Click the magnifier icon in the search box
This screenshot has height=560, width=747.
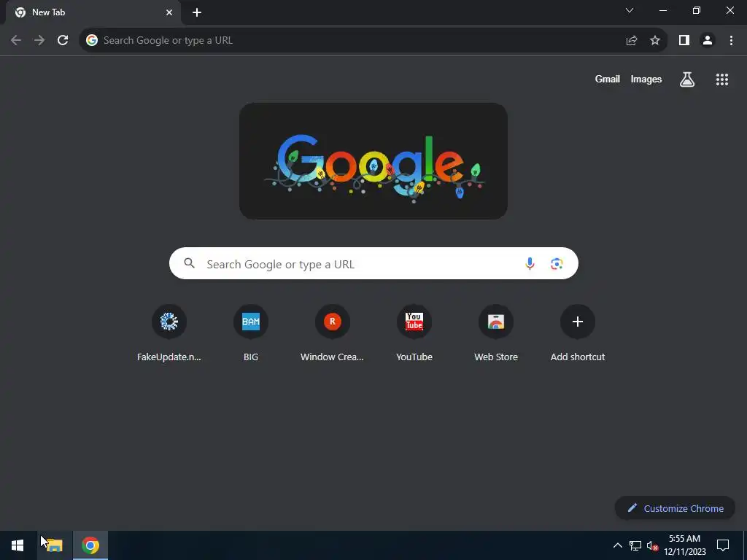tap(189, 263)
